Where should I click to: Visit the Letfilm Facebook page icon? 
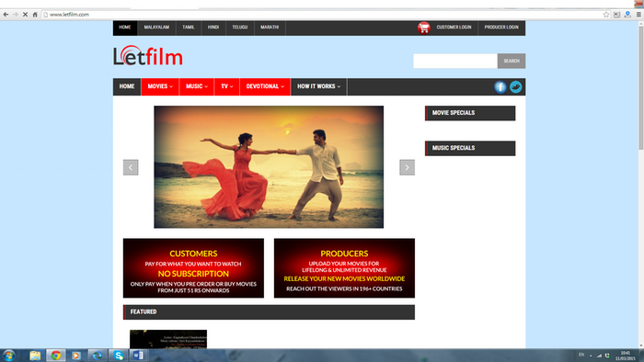pyautogui.click(x=500, y=87)
